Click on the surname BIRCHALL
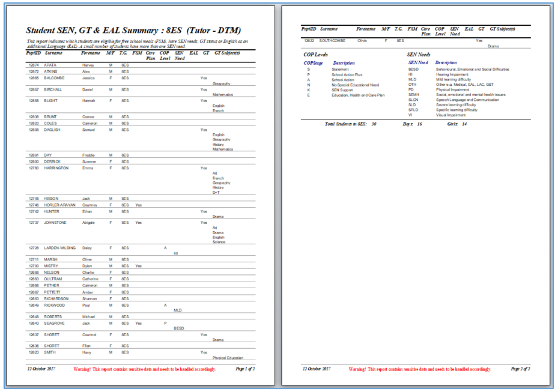 click(53, 90)
